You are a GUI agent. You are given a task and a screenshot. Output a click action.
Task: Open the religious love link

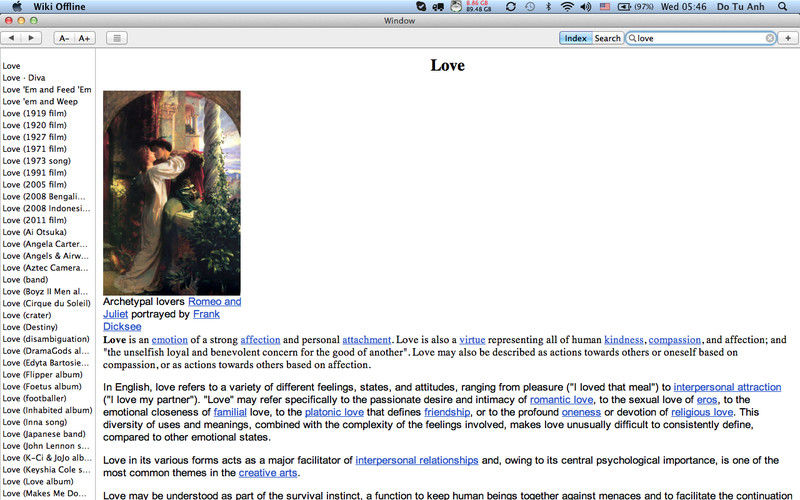coord(702,412)
